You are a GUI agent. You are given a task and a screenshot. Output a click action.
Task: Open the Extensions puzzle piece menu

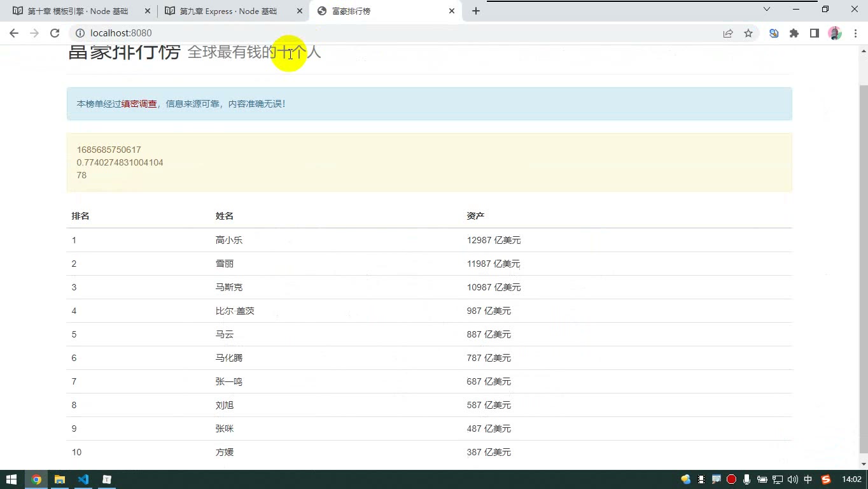pos(794,33)
